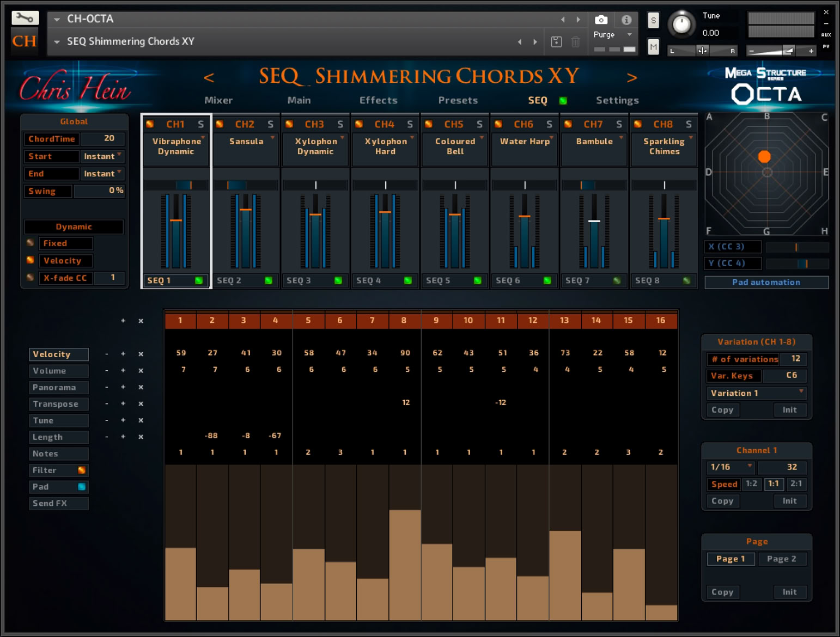The height and width of the screenshot is (637, 840).
Task: Click the minus icon in the Volume row
Action: 107,371
